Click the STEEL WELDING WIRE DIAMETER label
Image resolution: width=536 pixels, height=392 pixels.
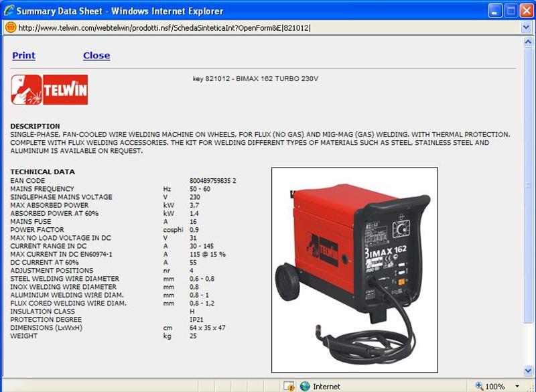[64, 279]
